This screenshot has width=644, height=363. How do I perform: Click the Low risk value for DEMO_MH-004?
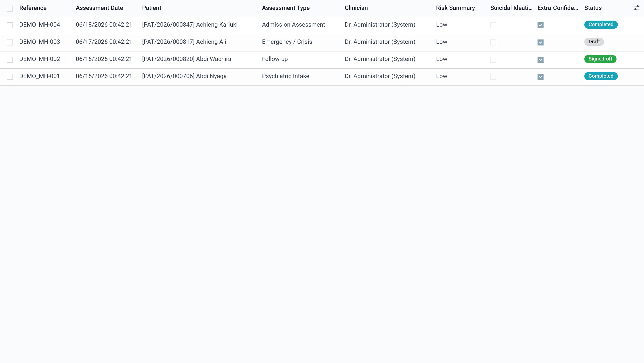442,25
